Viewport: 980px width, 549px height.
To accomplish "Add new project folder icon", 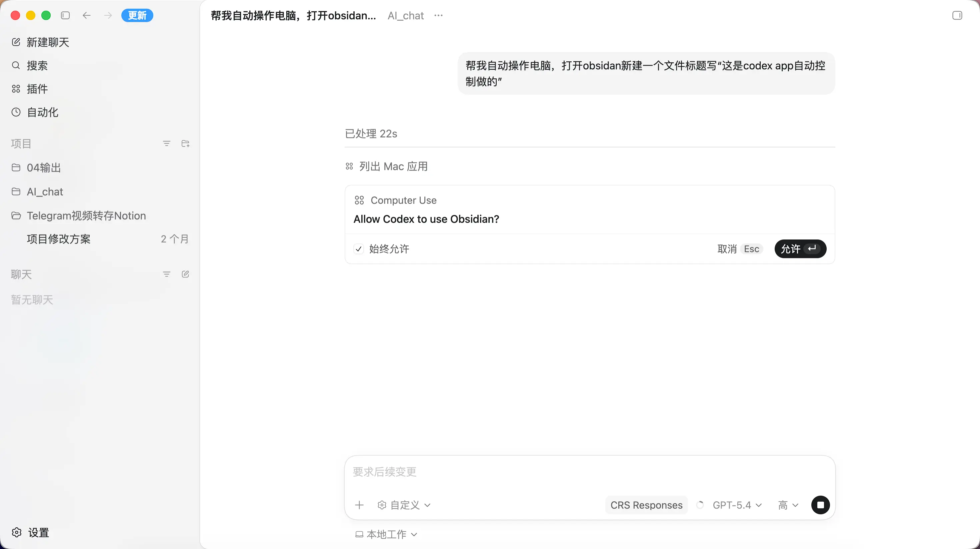I will click(185, 143).
